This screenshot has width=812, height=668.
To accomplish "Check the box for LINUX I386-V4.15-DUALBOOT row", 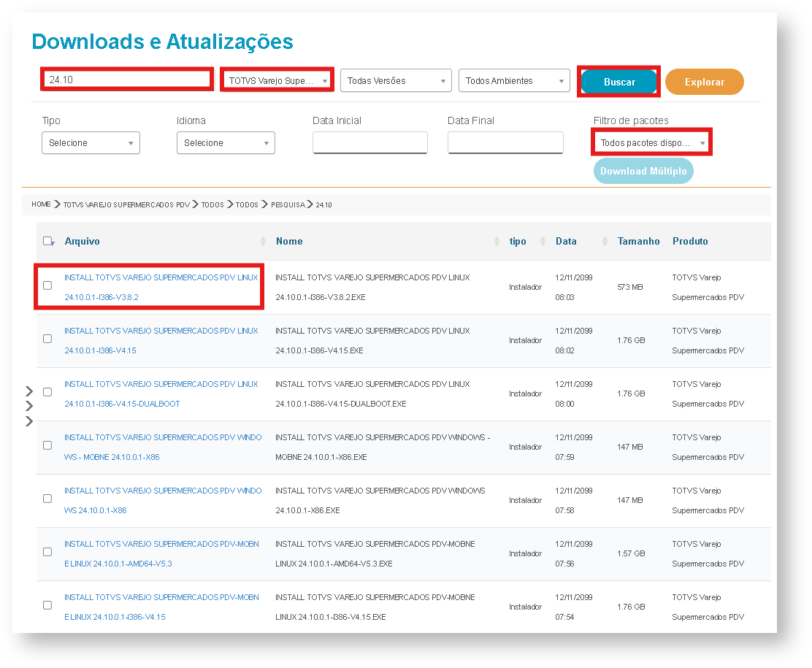I will 47,392.
